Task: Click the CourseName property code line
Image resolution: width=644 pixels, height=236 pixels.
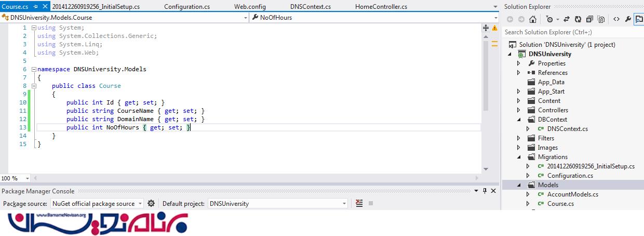Action: pyautogui.click(x=136, y=111)
